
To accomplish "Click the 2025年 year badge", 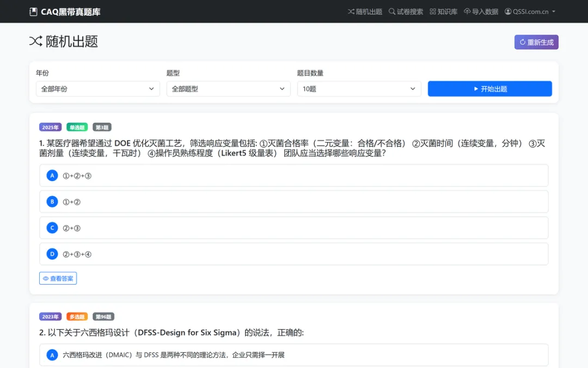I will 50,127.
